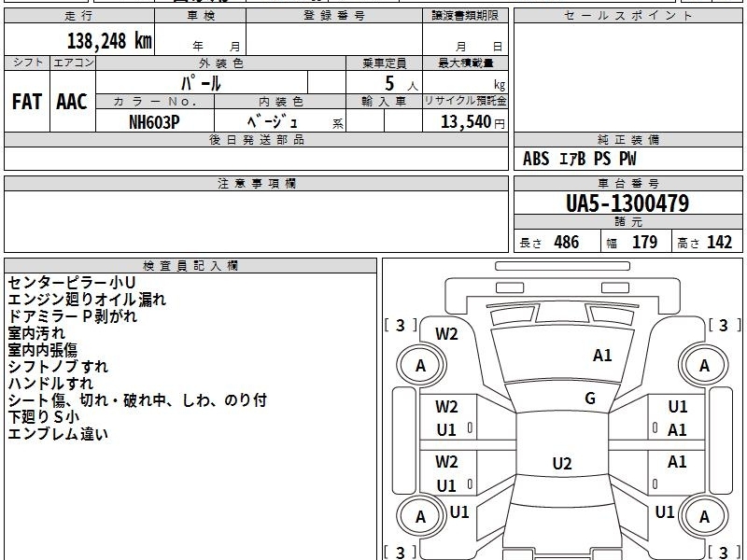The height and width of the screenshot is (560, 747).
Task: Click the U1 mark beside lower-left wheel
Action: point(459,512)
